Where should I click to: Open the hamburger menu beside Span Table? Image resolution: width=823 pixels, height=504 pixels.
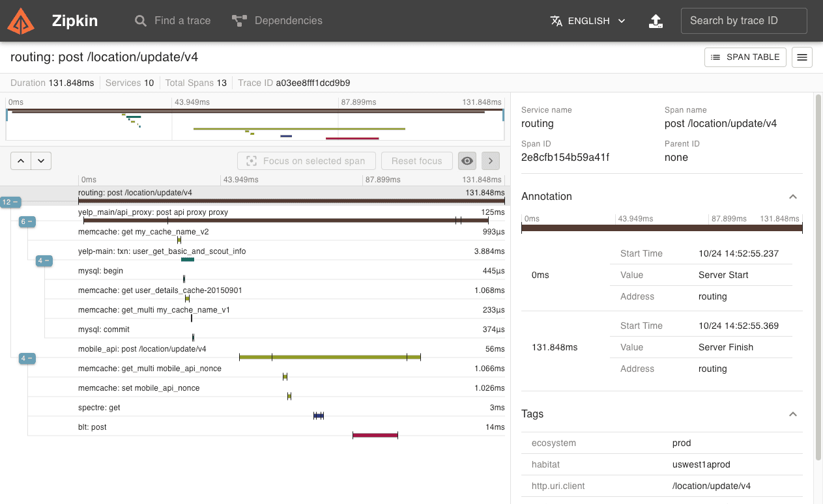[x=801, y=57]
